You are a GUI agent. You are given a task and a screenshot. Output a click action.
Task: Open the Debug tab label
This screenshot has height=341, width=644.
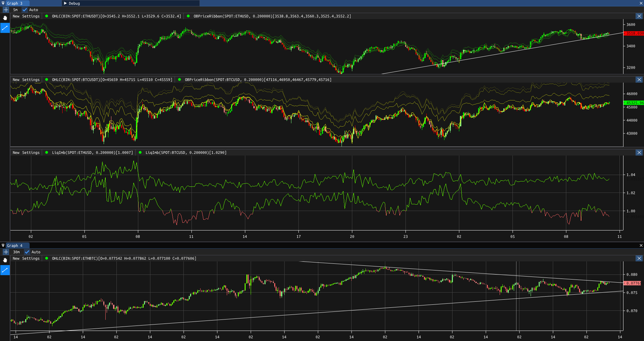click(x=74, y=3)
